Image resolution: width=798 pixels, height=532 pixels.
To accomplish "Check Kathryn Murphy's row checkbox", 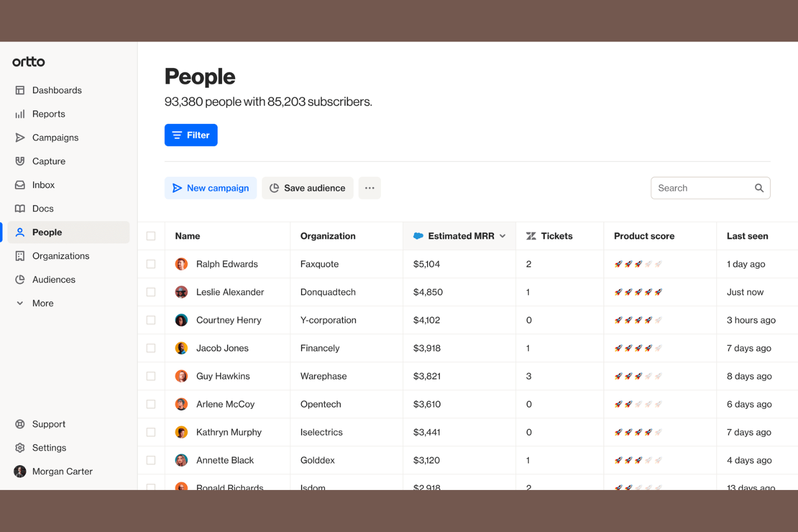I will [151, 432].
